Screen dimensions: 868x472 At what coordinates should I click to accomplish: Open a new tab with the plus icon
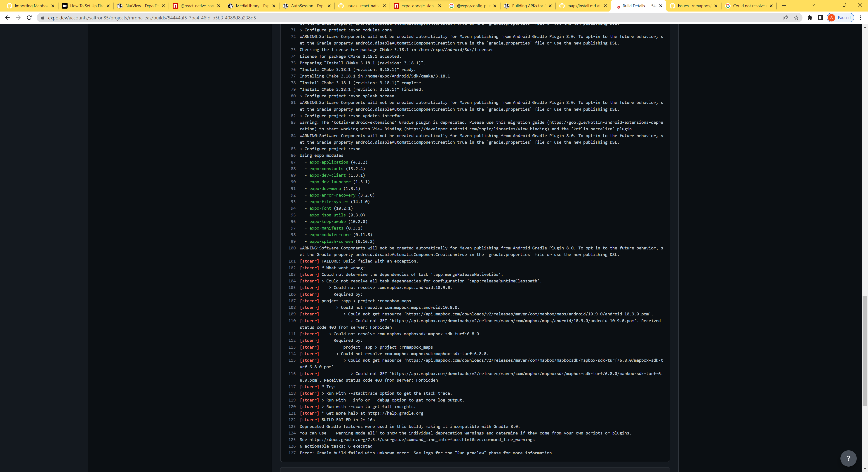point(784,6)
